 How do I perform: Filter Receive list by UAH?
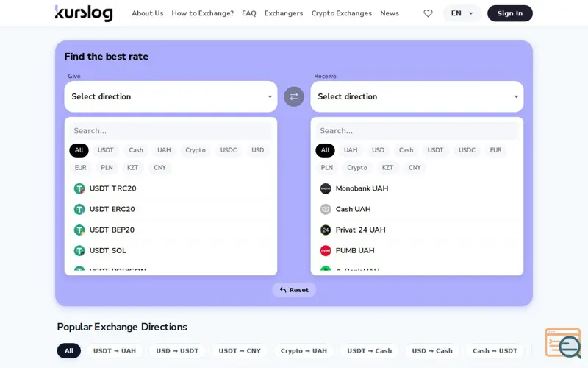tap(351, 150)
